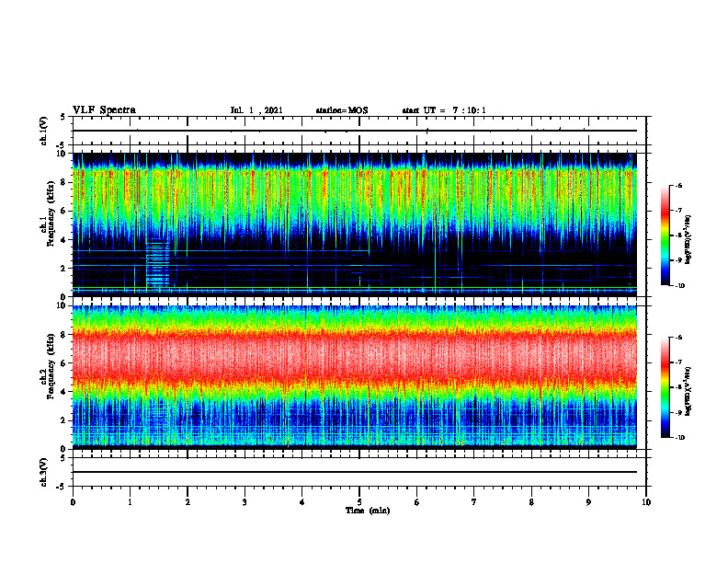
Task: Click the "ch.1(V)" axis label
Action: tap(44, 131)
